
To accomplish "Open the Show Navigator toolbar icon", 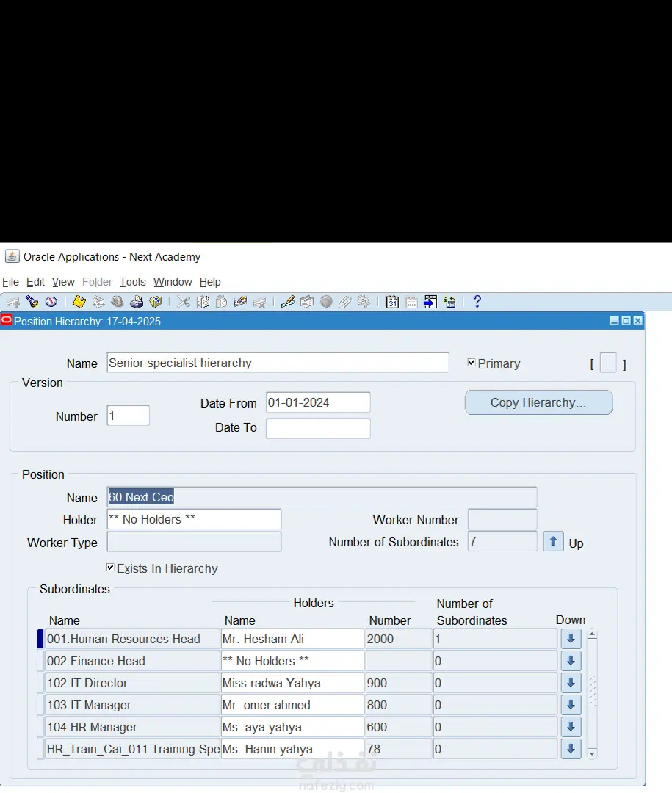I will tap(51, 303).
